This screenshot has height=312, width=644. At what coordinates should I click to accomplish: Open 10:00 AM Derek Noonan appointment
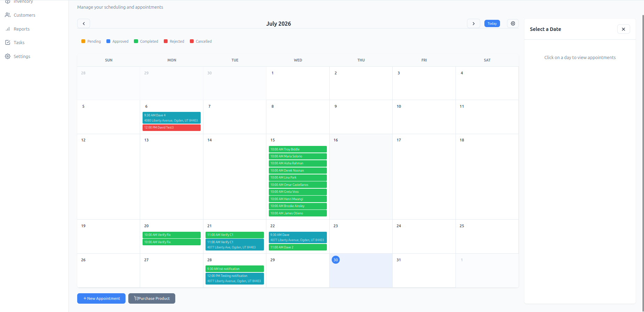[298, 171]
